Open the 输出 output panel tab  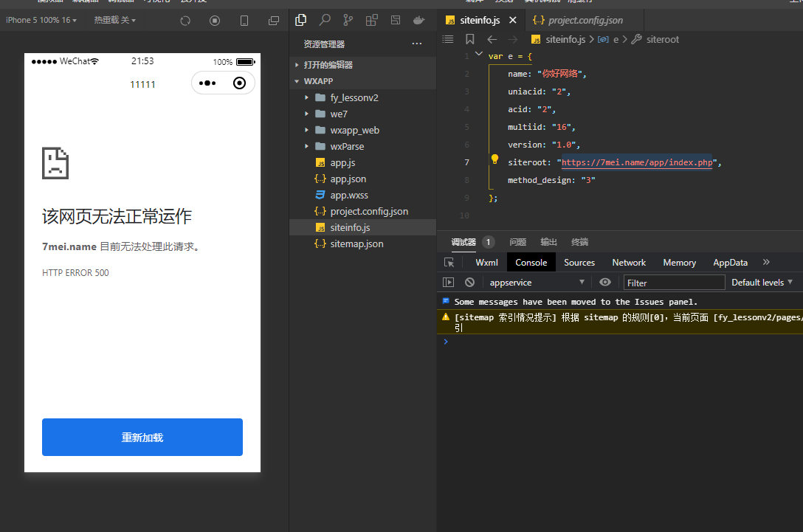tap(548, 242)
